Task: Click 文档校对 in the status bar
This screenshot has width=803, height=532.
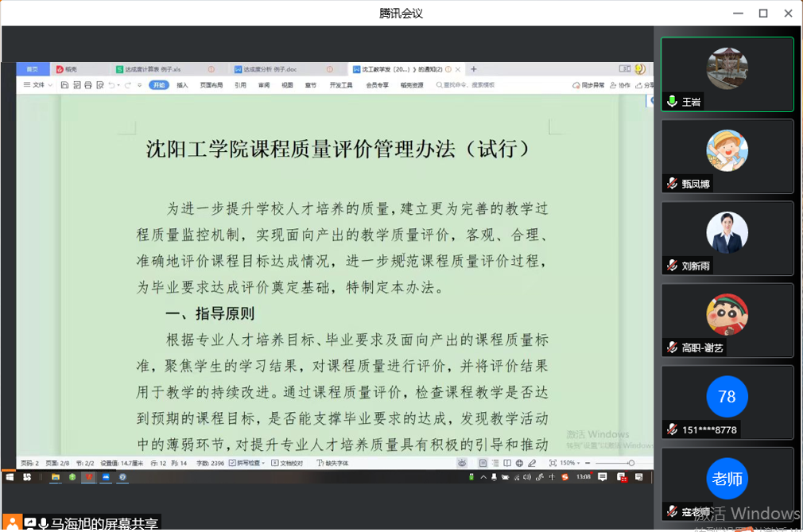Action: [x=287, y=463]
